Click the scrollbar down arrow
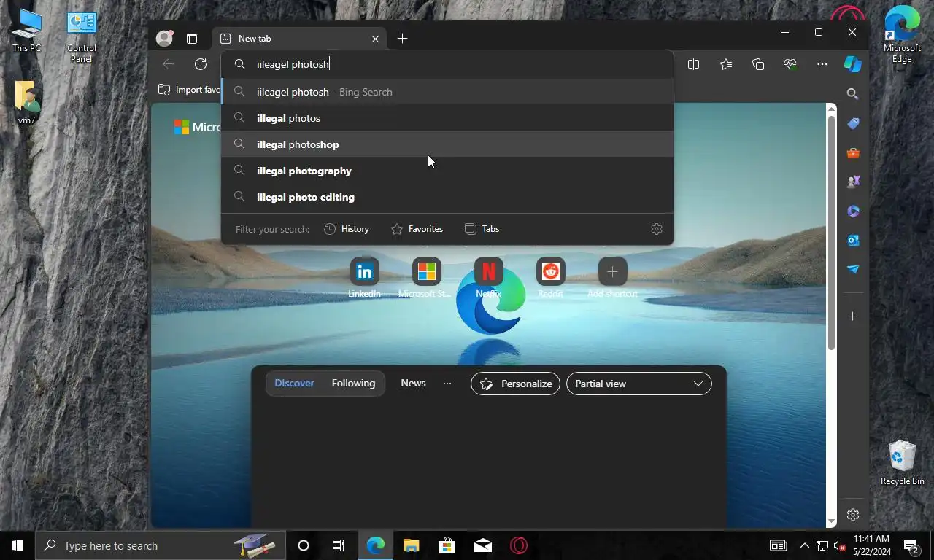Image resolution: width=934 pixels, height=560 pixels. 831,521
